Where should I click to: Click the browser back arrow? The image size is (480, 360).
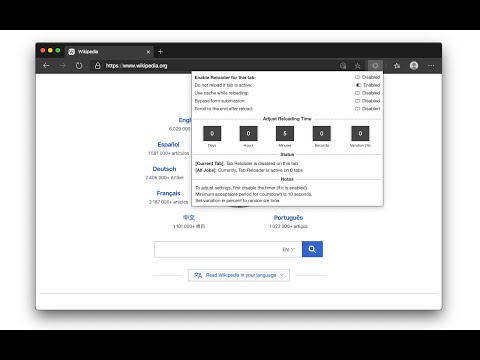[x=46, y=66]
